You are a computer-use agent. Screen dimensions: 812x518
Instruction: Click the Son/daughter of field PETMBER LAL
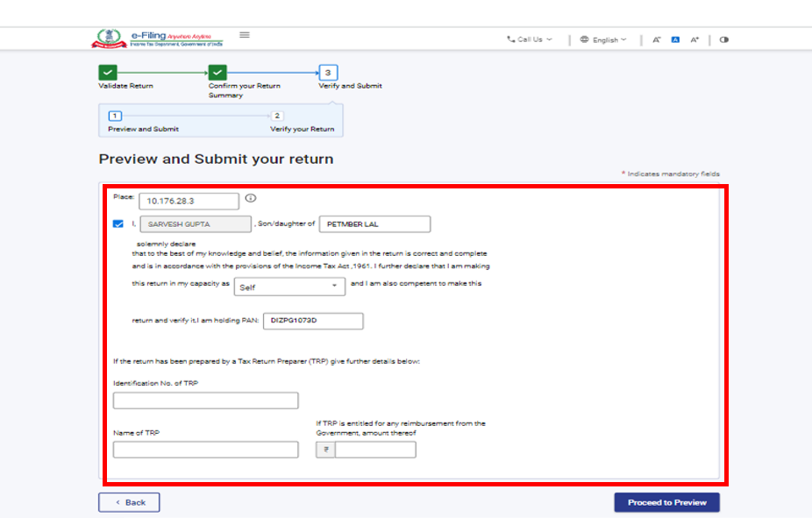pyautogui.click(x=374, y=224)
